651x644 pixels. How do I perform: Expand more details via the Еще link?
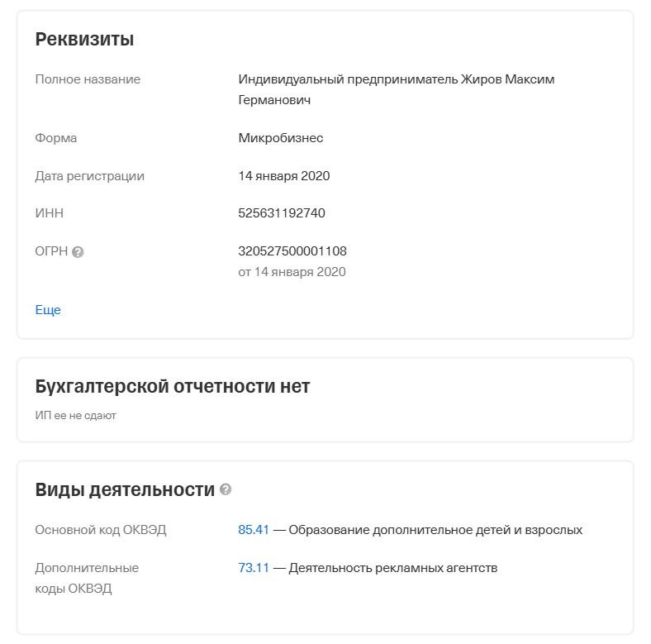tap(48, 310)
